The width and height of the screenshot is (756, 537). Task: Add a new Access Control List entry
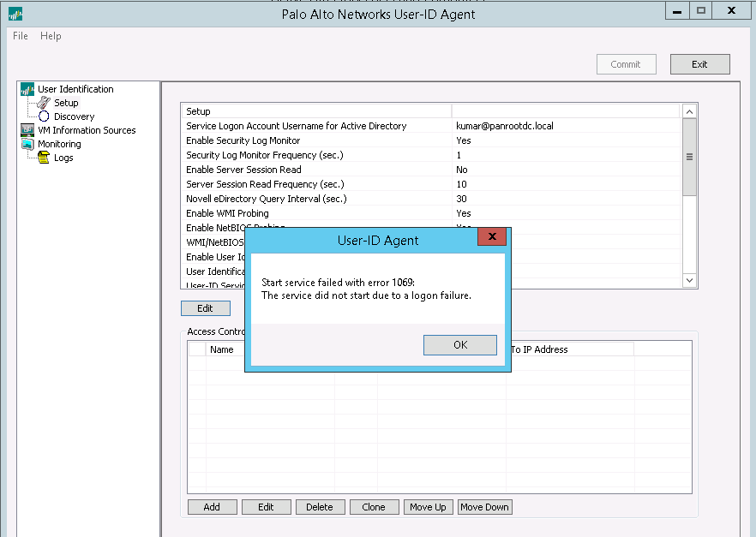point(212,506)
